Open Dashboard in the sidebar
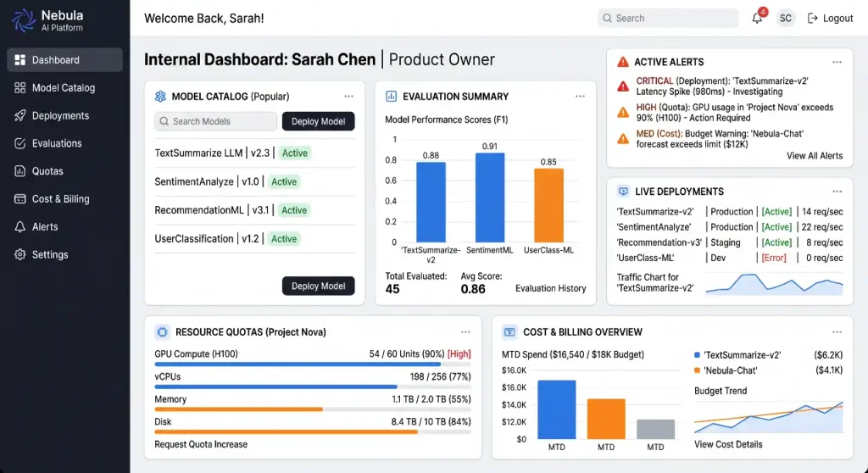The image size is (868, 473). click(64, 60)
